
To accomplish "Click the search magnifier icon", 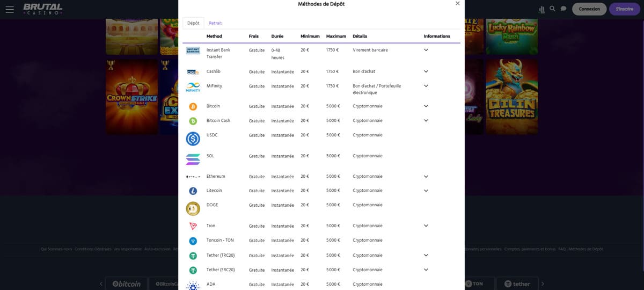I will pyautogui.click(x=553, y=9).
